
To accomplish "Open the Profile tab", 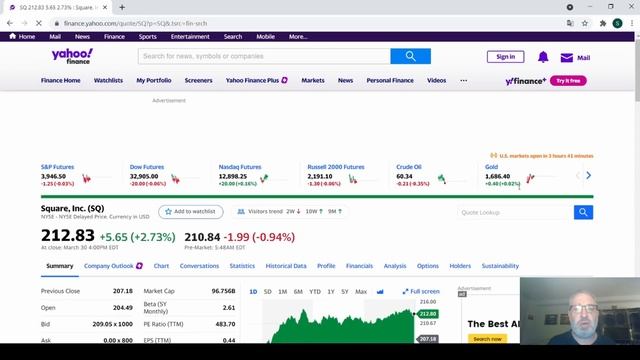I will pyautogui.click(x=326, y=266).
